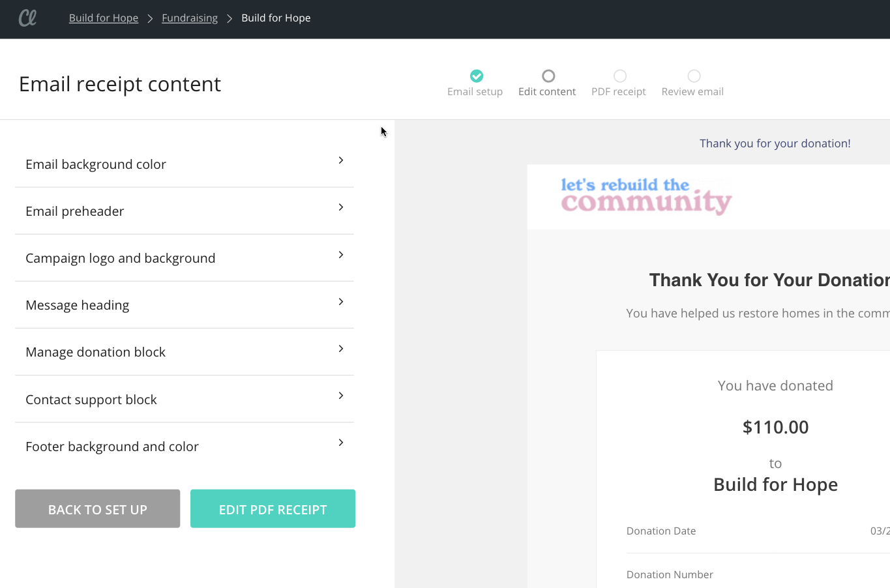Expand Campaign logo and background section
Screen dimensions: 890x588
[x=185, y=258]
